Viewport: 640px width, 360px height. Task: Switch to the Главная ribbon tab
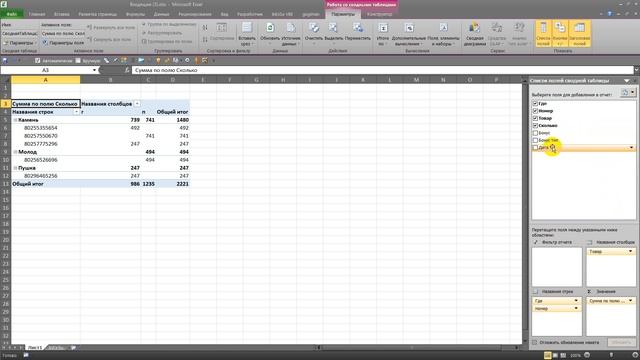pos(37,14)
